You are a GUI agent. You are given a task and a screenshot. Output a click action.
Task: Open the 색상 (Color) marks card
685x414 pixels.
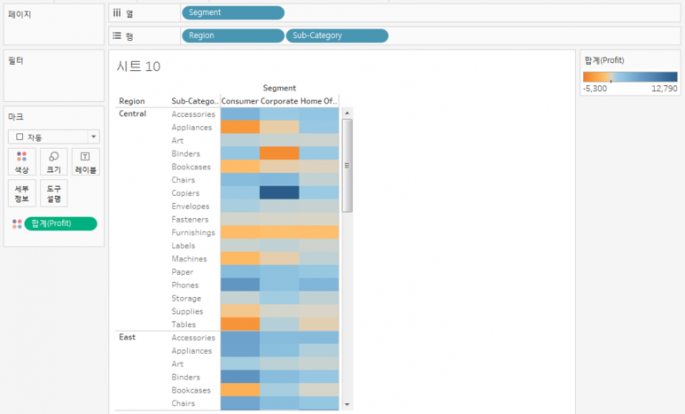(x=21, y=162)
